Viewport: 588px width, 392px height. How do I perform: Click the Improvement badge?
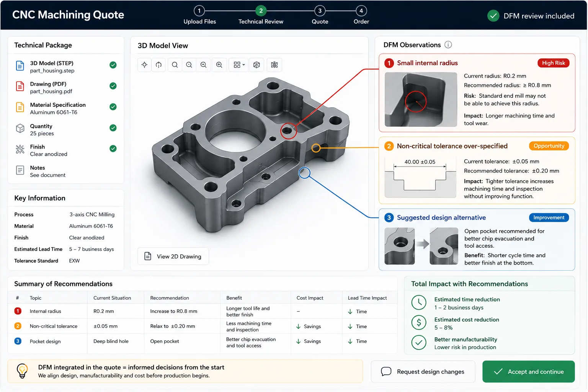(549, 217)
